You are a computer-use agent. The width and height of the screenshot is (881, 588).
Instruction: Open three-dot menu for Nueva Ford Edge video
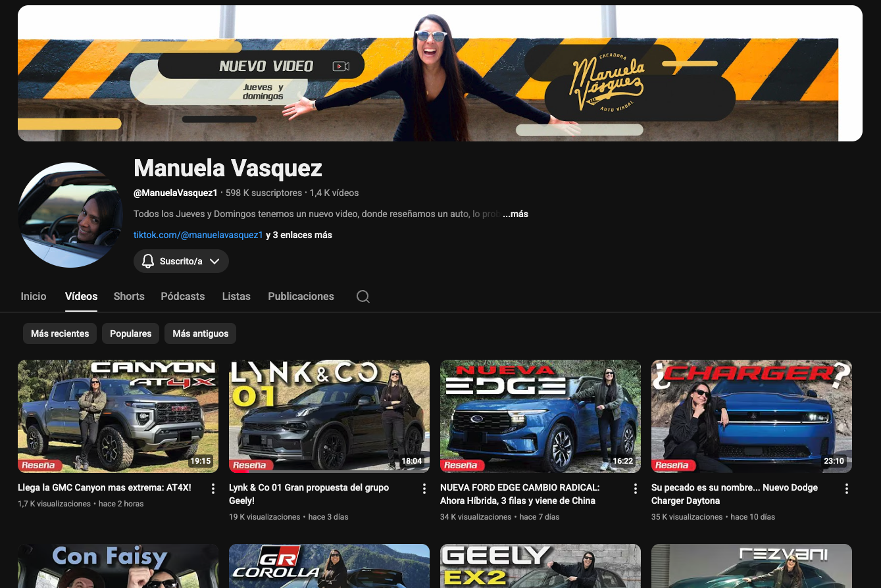click(x=635, y=489)
